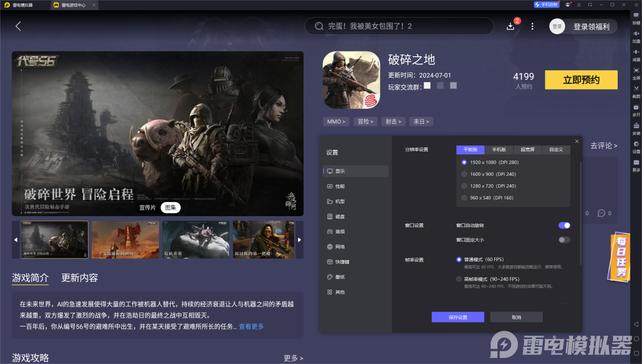Disable the 窗口自动旋转 toggle
The image size is (642, 364).
pos(564,225)
